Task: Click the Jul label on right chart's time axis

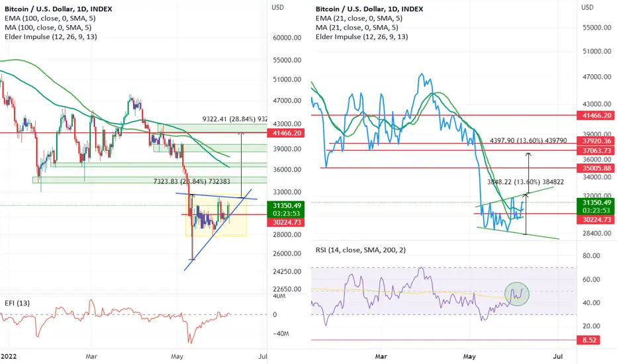Action: (x=557, y=356)
